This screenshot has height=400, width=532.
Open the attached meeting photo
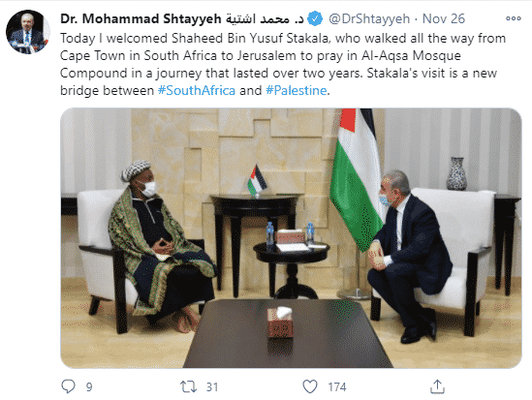coord(291,238)
